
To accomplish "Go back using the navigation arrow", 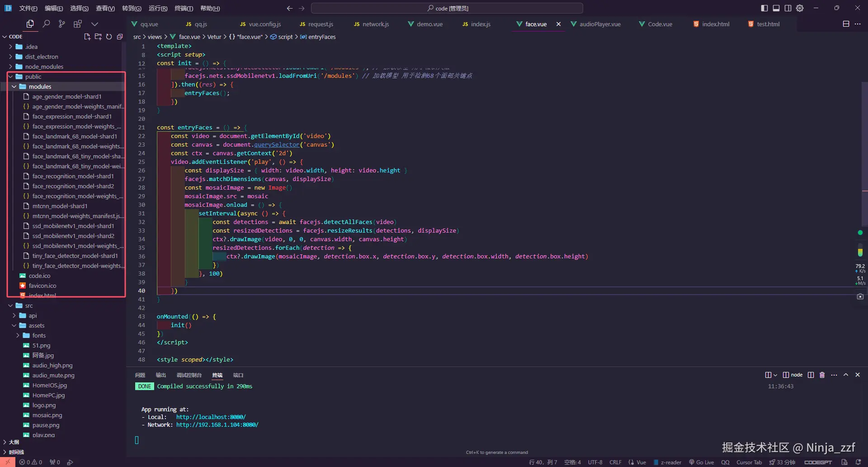I will coord(290,8).
